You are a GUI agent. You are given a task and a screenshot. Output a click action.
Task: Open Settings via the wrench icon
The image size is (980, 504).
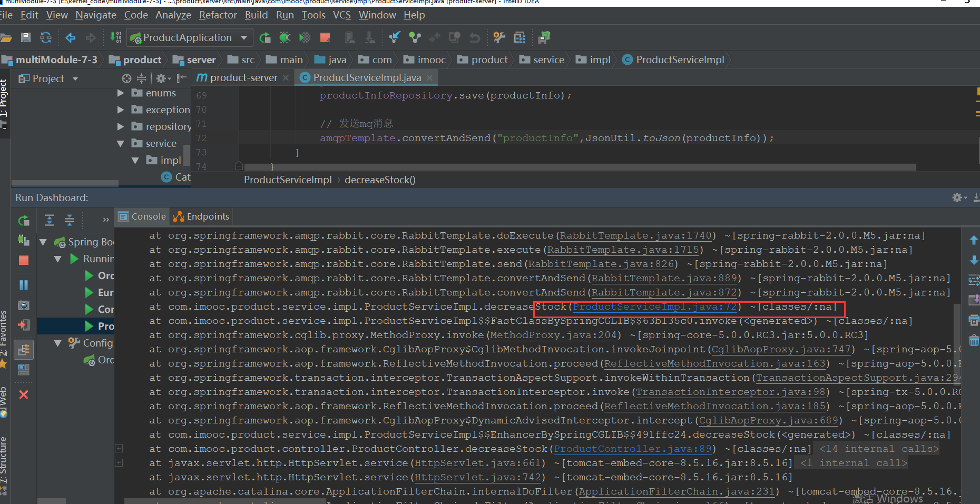[499, 37]
